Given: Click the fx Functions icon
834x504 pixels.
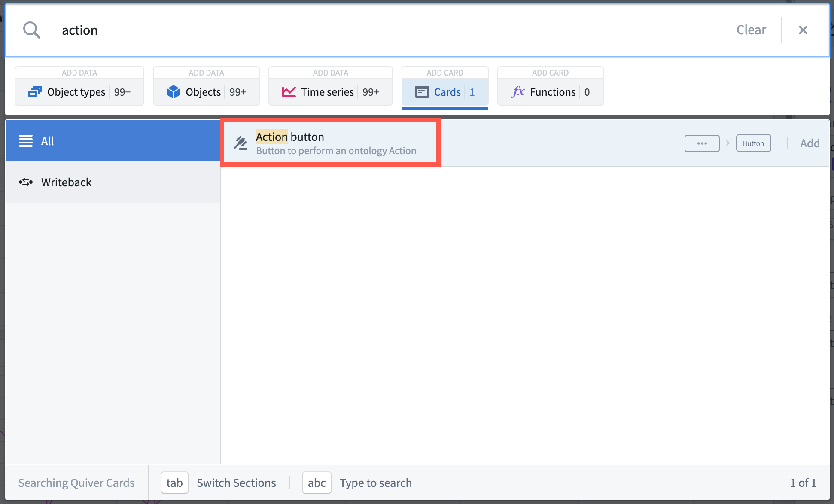Looking at the screenshot, I should [x=518, y=91].
